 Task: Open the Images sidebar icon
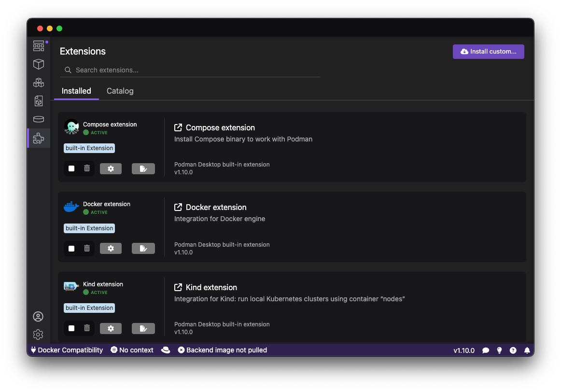(39, 101)
